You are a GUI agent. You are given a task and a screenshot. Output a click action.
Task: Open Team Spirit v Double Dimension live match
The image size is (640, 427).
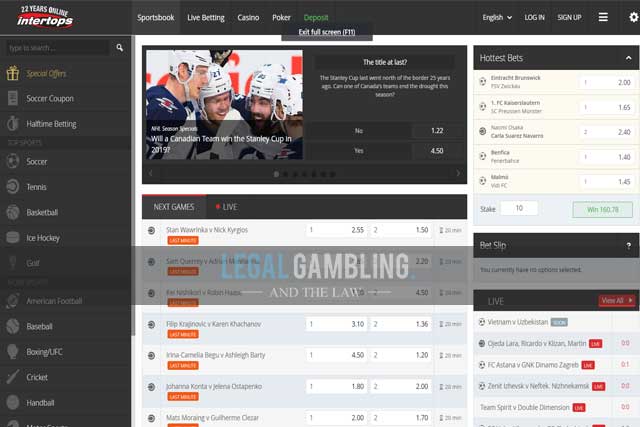524,407
